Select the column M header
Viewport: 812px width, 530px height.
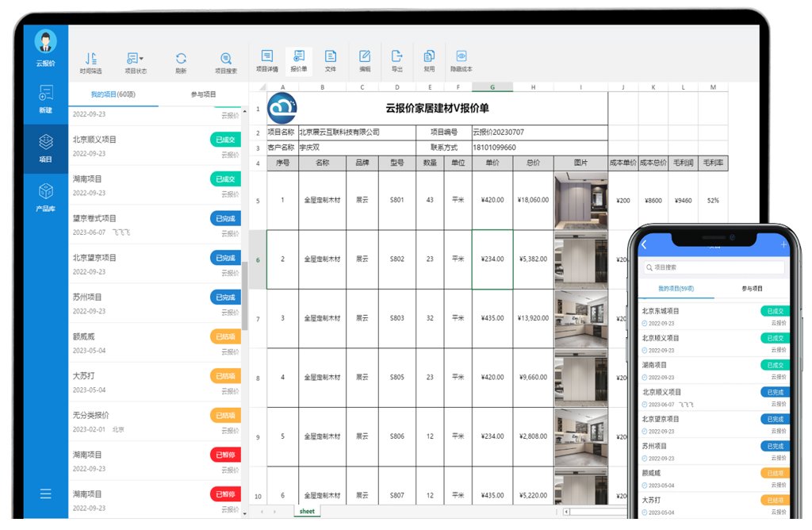(713, 87)
